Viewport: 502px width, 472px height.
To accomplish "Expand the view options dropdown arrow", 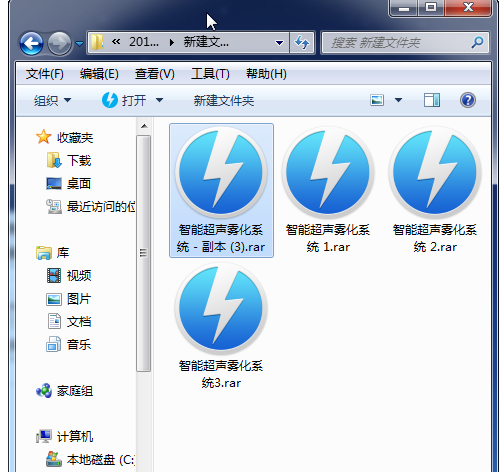I will 398,100.
